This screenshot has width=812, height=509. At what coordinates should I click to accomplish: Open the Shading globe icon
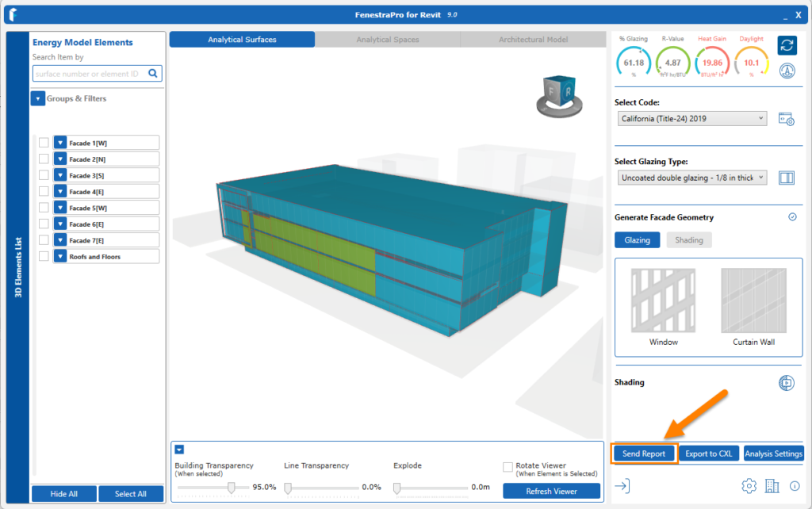[x=786, y=383]
